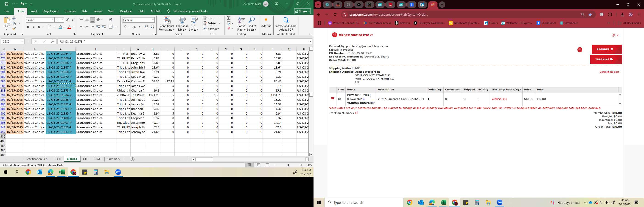Viewport: 644px width, 207px height.
Task: Click the Center align icon
Action: (x=87, y=27)
